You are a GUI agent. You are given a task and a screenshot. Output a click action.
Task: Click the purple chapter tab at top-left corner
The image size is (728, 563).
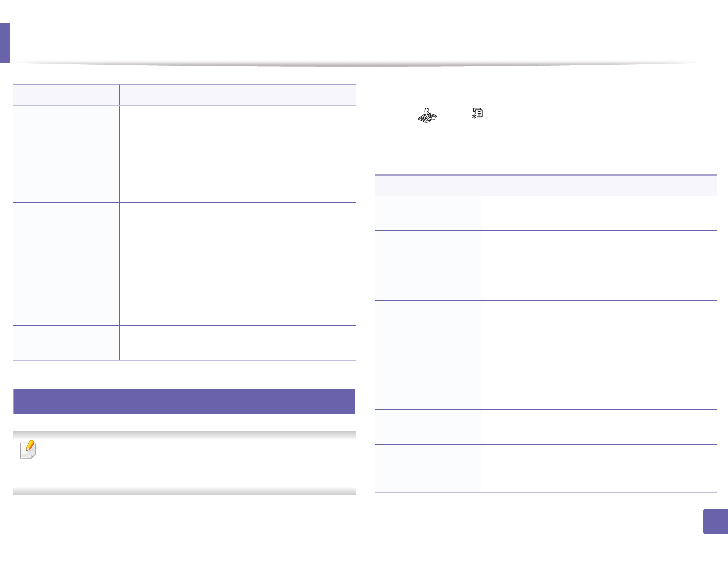point(5,43)
